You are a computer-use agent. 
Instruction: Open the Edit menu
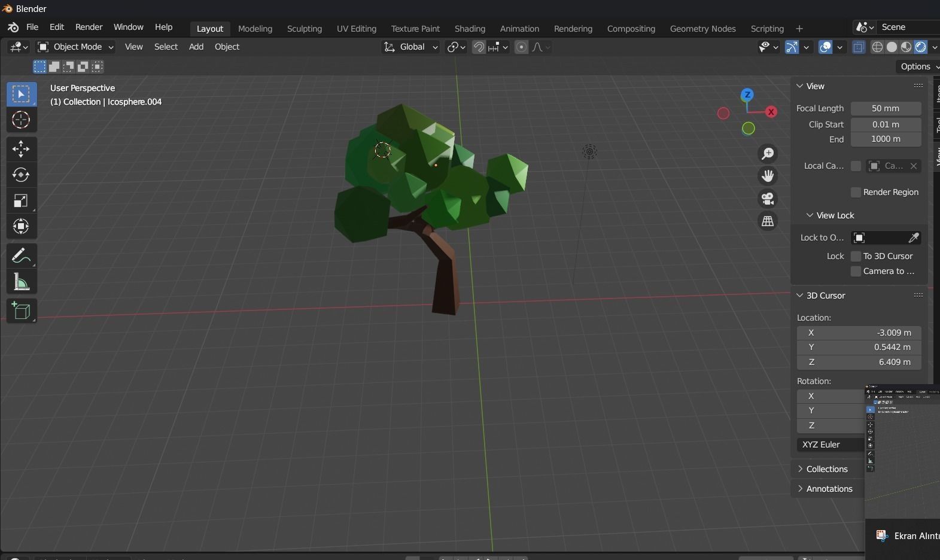[x=57, y=28]
